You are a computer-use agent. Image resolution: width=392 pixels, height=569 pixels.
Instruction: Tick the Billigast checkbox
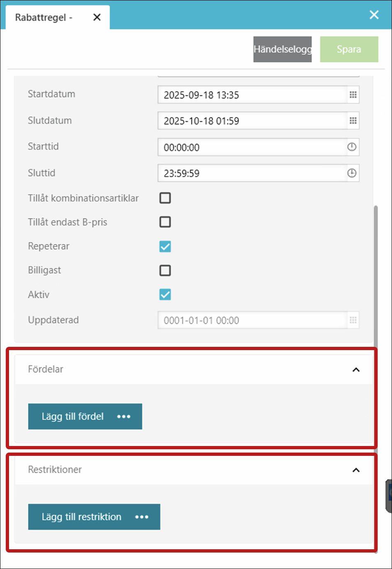click(165, 270)
